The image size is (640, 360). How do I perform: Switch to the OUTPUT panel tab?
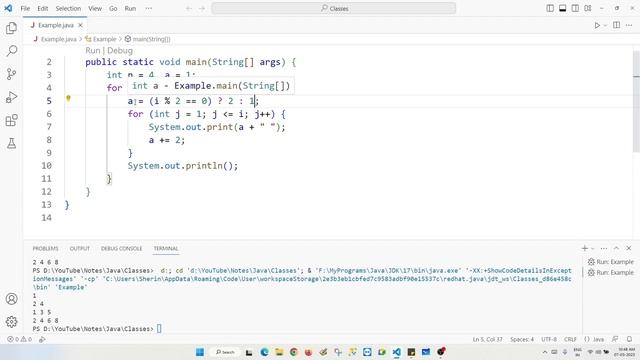(x=80, y=249)
